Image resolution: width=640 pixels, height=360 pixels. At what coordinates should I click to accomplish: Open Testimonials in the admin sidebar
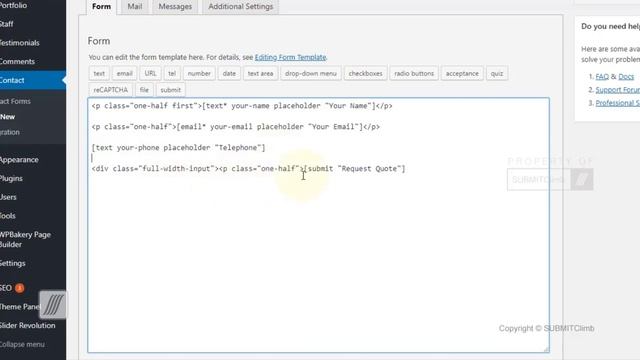click(20, 43)
